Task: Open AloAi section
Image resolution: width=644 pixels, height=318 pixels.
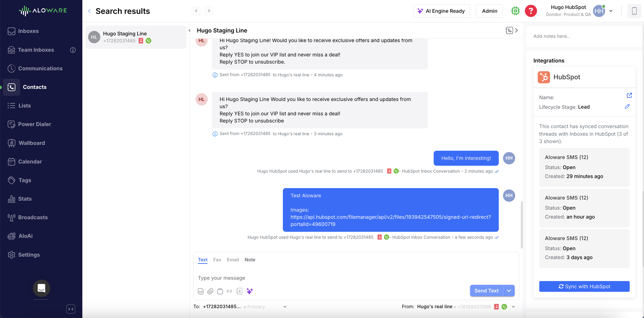Action: pos(20,236)
